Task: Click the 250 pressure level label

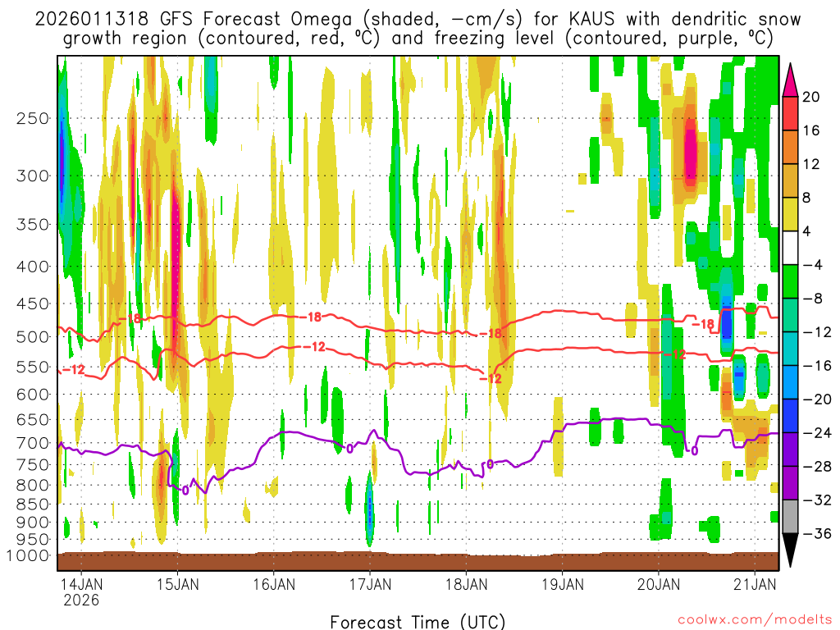Action: pyautogui.click(x=33, y=118)
